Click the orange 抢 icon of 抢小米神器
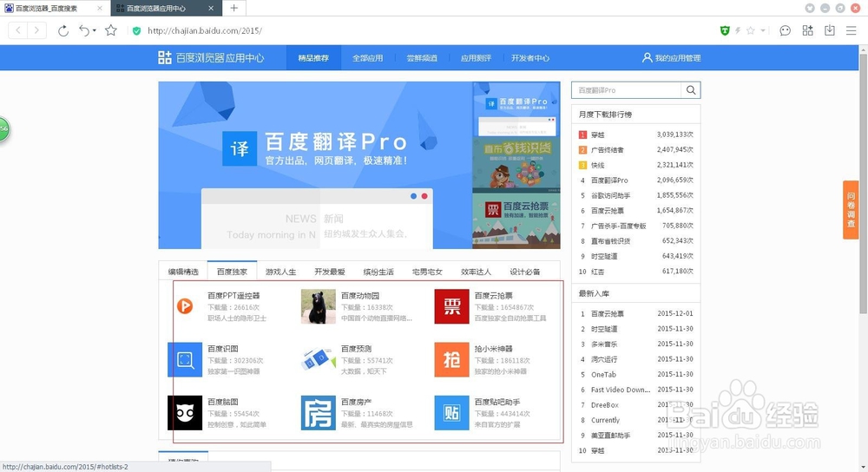 click(451, 360)
